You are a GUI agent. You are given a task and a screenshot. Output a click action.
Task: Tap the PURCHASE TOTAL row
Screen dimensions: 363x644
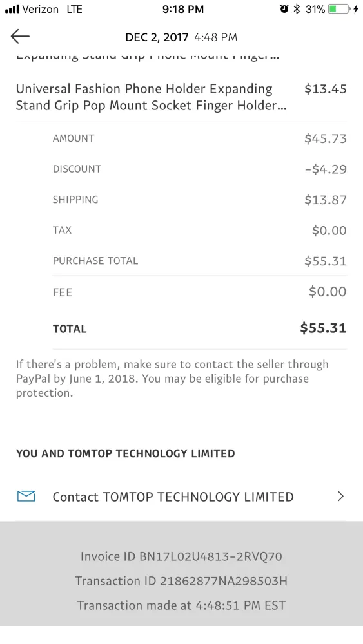199,261
